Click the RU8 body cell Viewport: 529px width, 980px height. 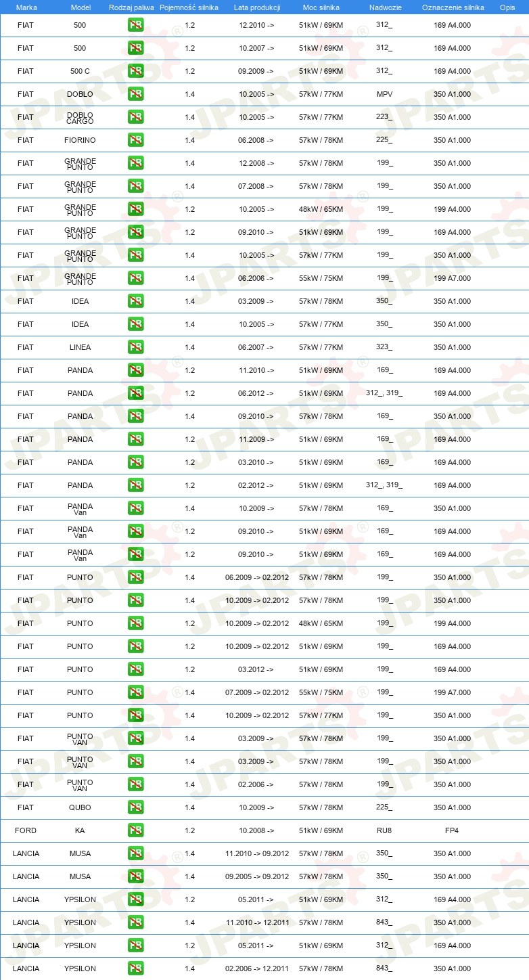(384, 830)
